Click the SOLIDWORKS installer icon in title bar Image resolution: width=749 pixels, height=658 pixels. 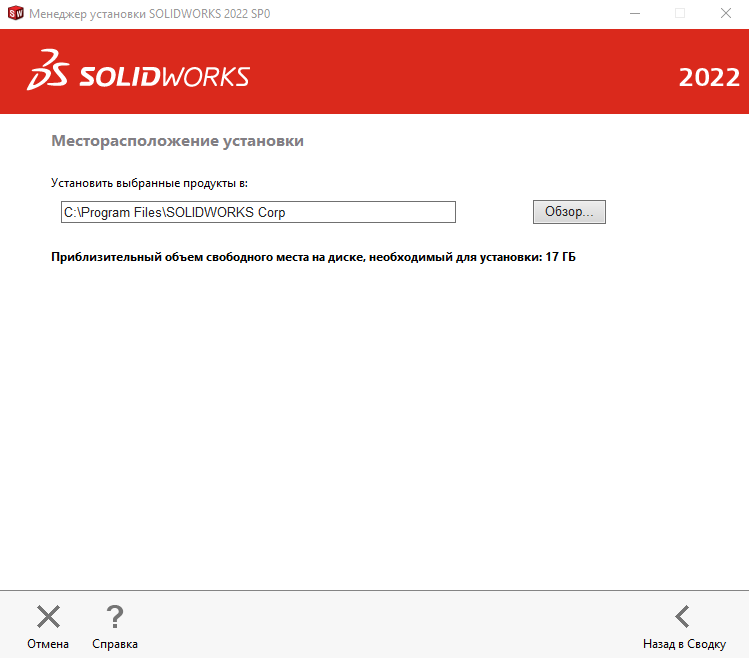[16, 13]
